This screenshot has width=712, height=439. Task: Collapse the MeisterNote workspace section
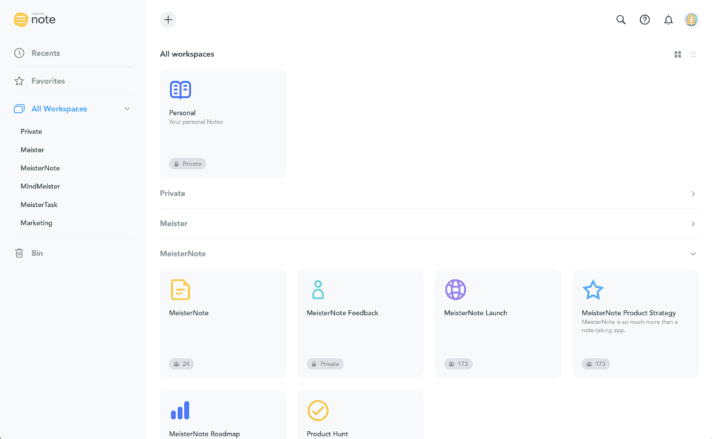(693, 254)
